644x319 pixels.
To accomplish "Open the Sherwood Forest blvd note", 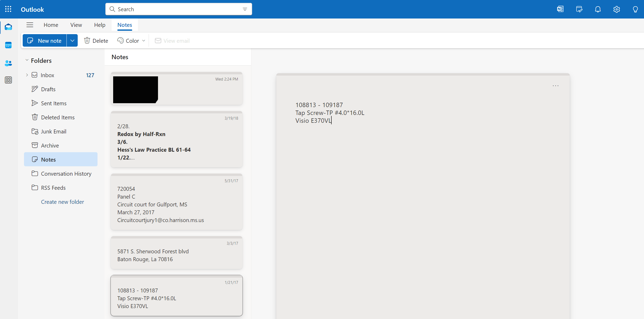I will coord(177,253).
